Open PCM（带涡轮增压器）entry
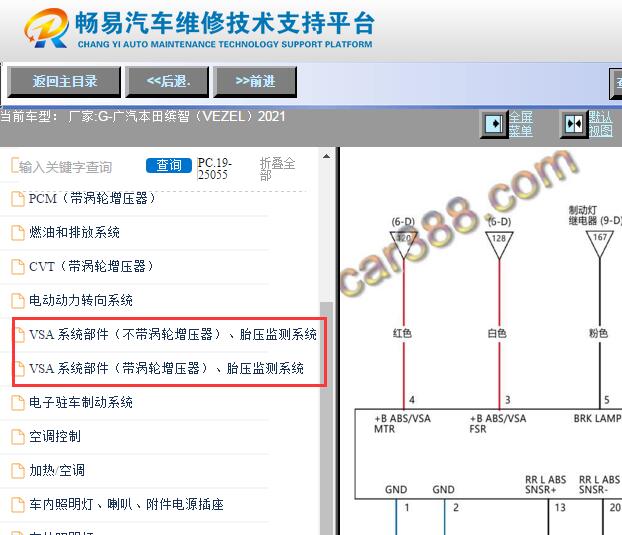This screenshot has width=622, height=535. tap(92, 198)
